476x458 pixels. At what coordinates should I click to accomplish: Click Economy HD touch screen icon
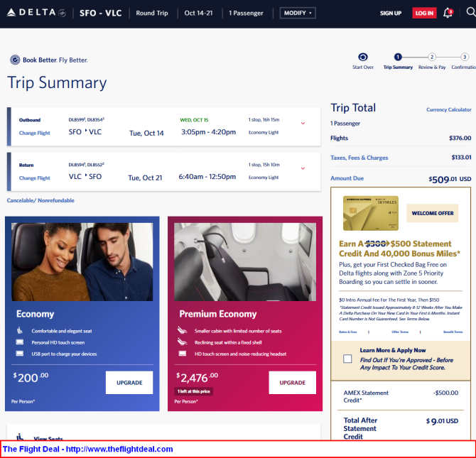click(x=20, y=342)
